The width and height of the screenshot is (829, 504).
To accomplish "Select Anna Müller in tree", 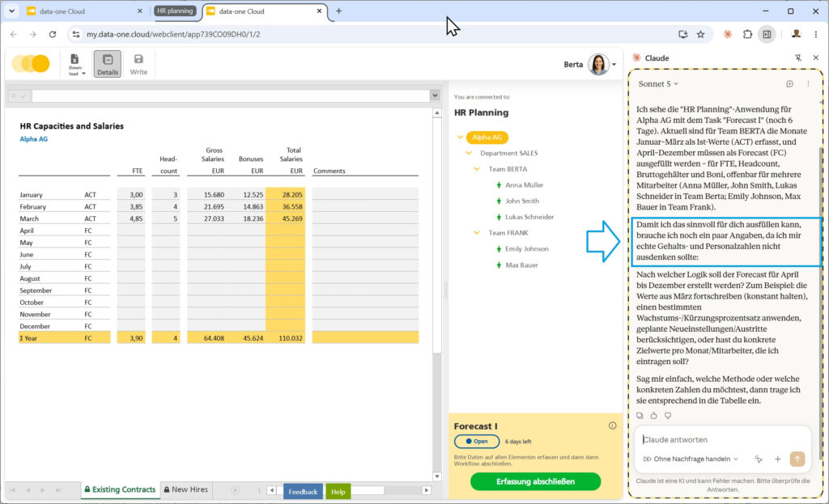I will tap(524, 185).
